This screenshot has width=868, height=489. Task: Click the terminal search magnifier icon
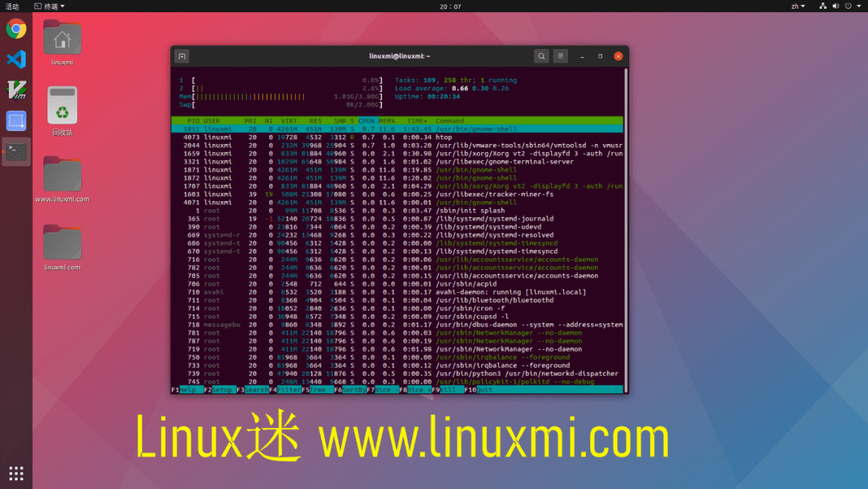coord(542,56)
